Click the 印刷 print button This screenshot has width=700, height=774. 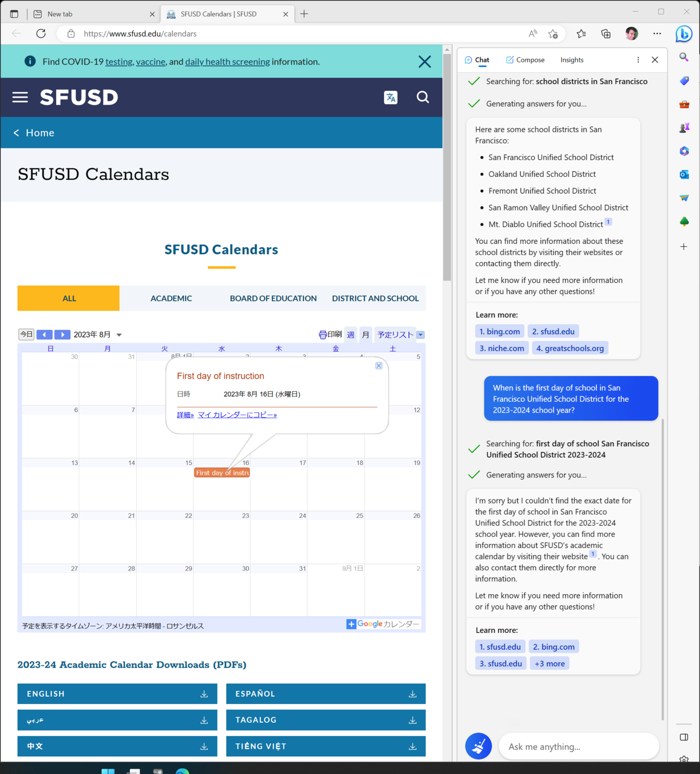(330, 334)
